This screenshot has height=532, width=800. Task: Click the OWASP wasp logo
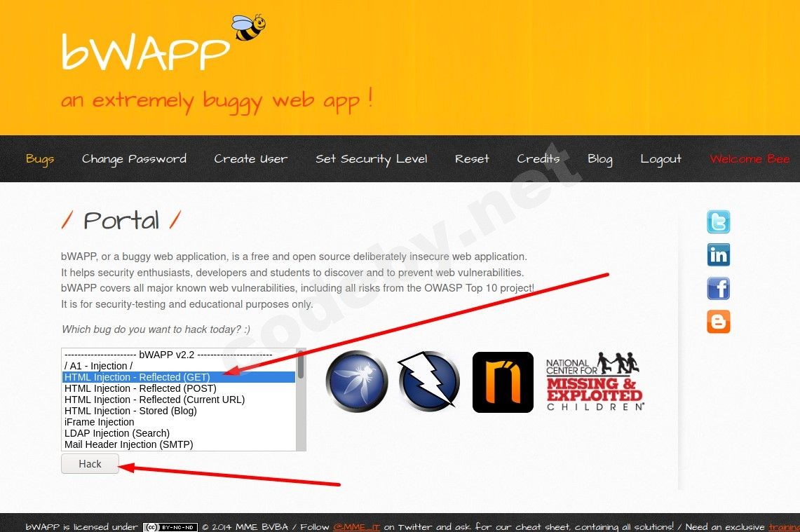(356, 381)
